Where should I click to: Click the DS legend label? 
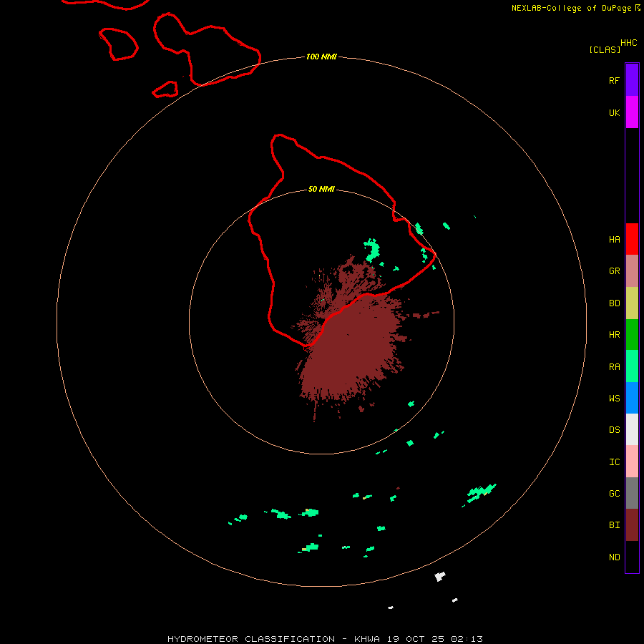pos(614,430)
